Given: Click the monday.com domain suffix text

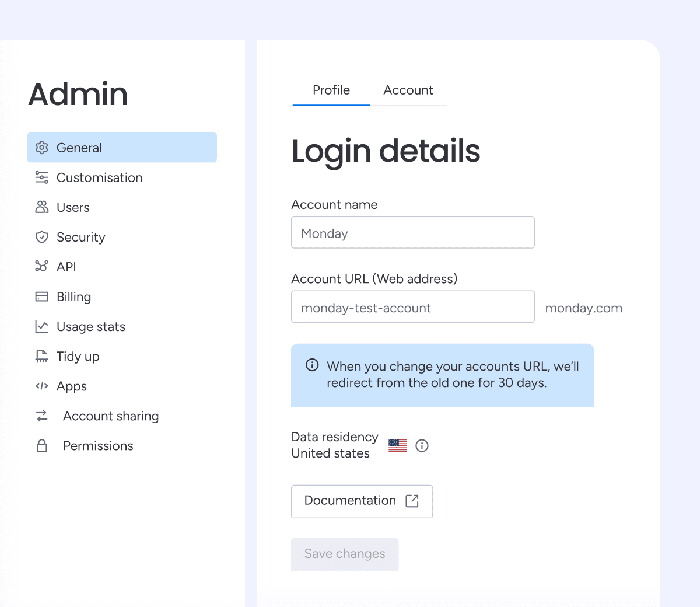Looking at the screenshot, I should click(x=583, y=308).
